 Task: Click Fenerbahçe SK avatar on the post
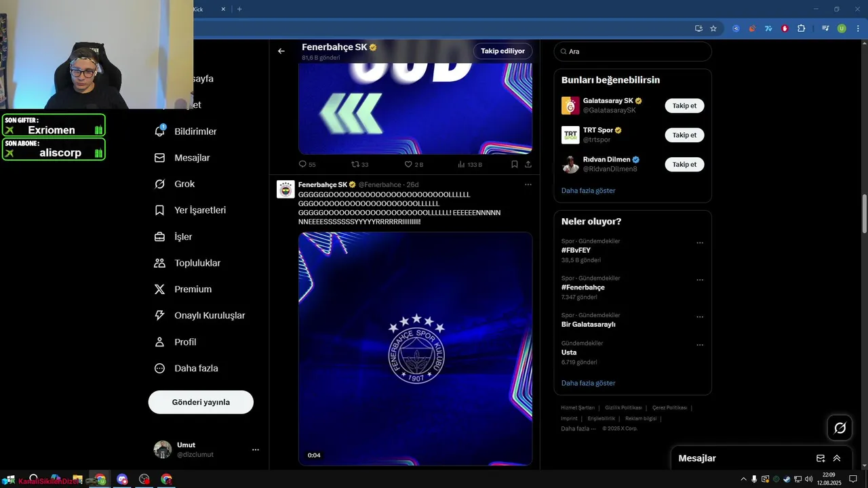[285, 190]
